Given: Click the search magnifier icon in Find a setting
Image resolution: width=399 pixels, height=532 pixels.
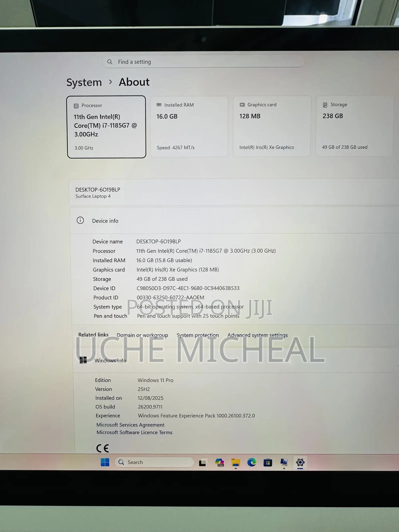Looking at the screenshot, I should (x=110, y=62).
